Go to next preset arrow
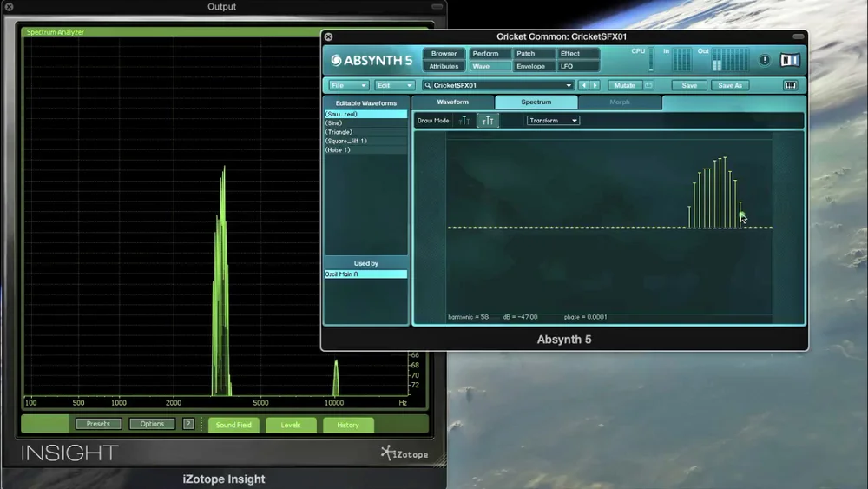868x489 pixels. click(595, 85)
